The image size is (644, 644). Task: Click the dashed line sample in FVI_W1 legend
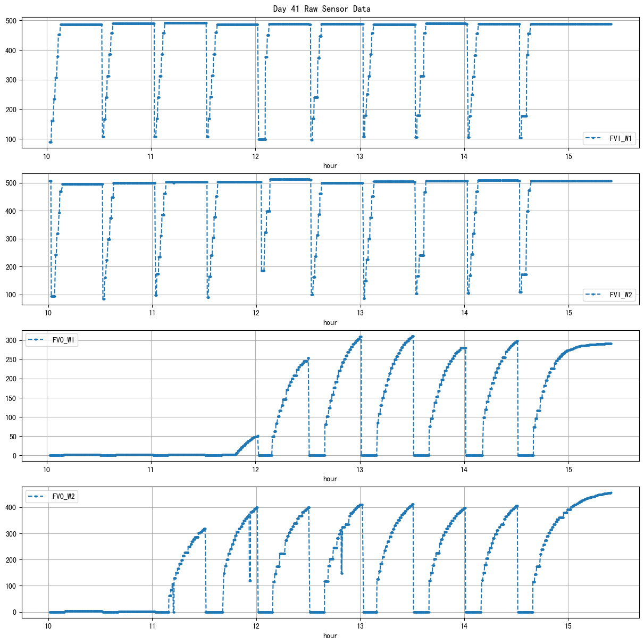595,138
